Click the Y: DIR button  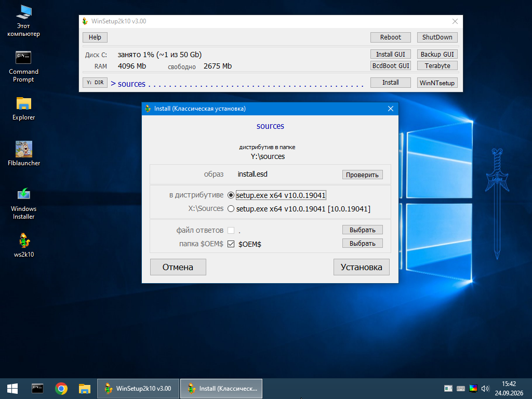[x=95, y=83]
